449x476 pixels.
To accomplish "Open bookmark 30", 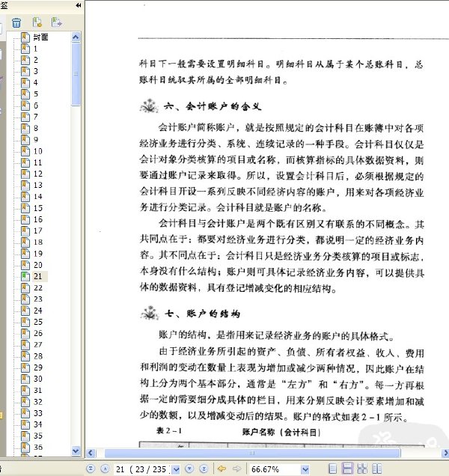I will 37,379.
